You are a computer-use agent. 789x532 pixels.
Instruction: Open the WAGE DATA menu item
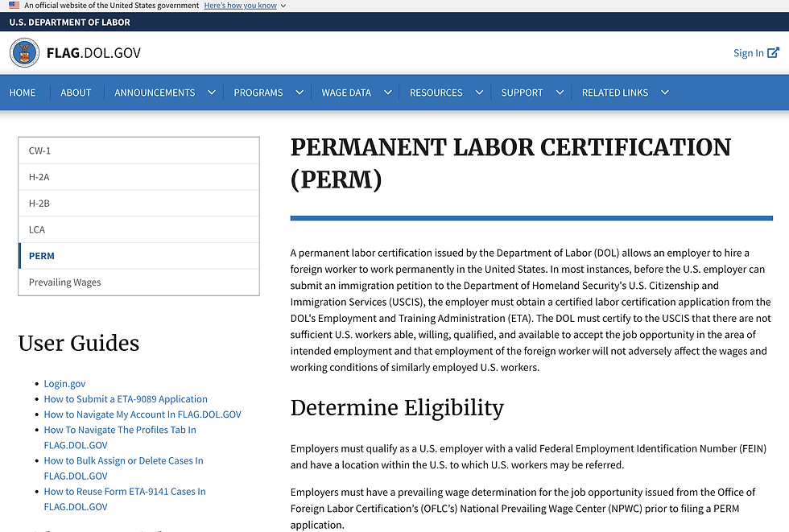pos(346,93)
